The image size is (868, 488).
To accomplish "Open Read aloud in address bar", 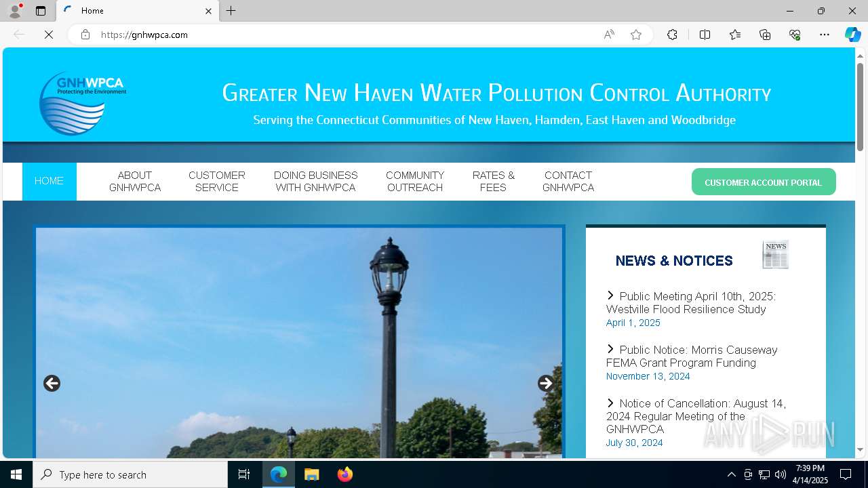I will tap(609, 35).
